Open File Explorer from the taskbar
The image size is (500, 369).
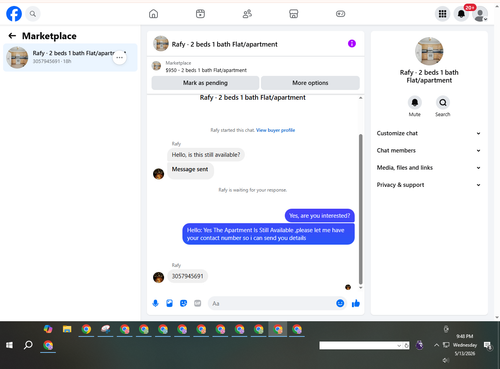pos(67,330)
